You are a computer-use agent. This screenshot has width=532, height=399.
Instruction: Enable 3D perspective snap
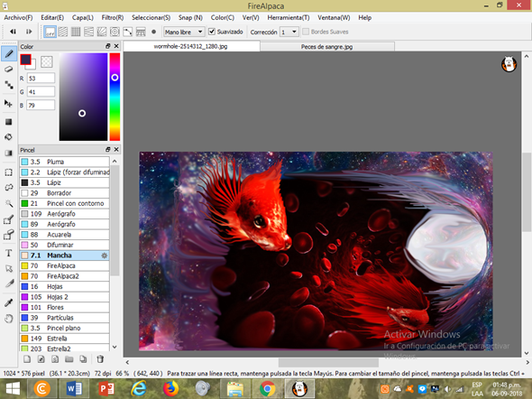(x=141, y=32)
